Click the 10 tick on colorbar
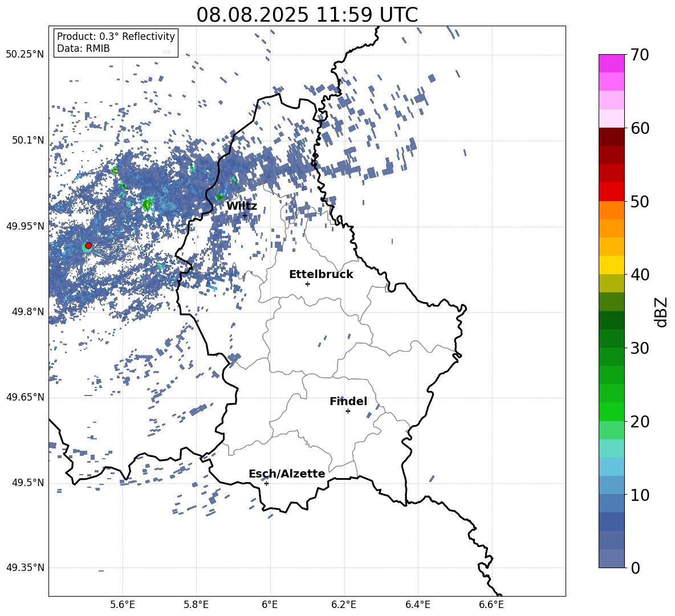675x616 pixels. coord(640,495)
